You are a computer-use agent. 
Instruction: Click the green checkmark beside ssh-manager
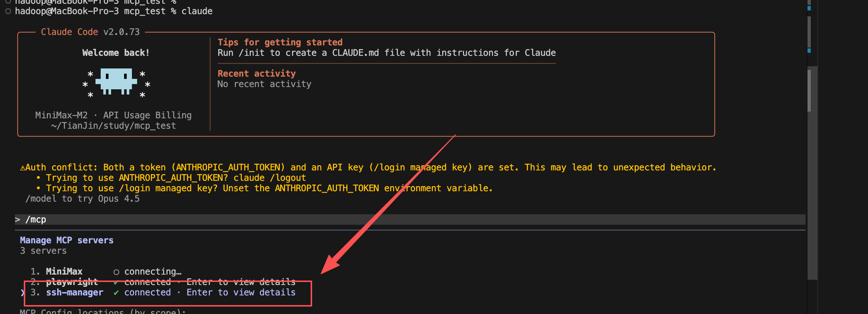116,293
